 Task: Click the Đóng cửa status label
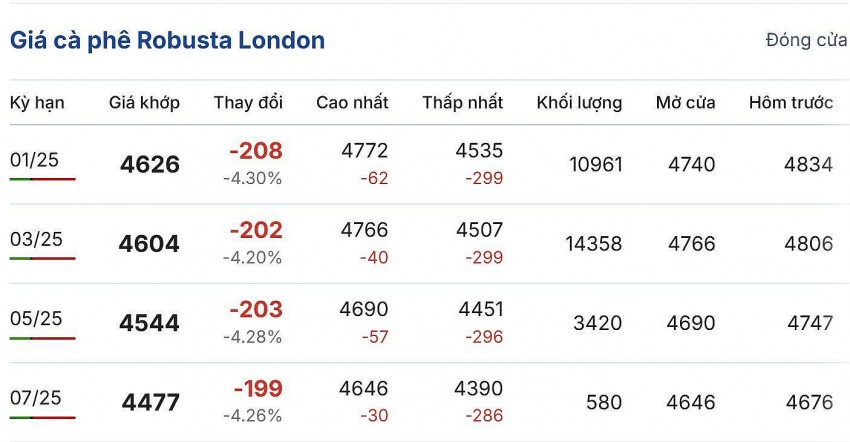[806, 41]
